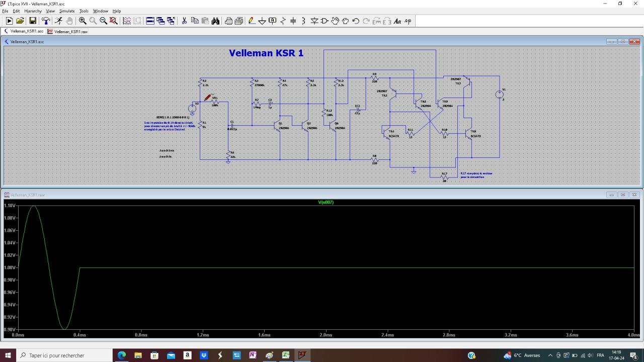Open the Control Panel hammer icon
Image resolution: width=644 pixels, height=362 pixels.
pyautogui.click(x=46, y=21)
